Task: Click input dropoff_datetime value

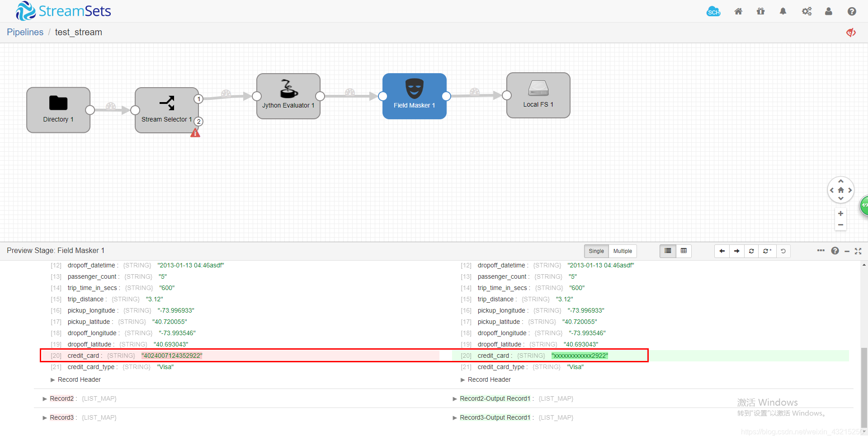Action: click(x=191, y=266)
